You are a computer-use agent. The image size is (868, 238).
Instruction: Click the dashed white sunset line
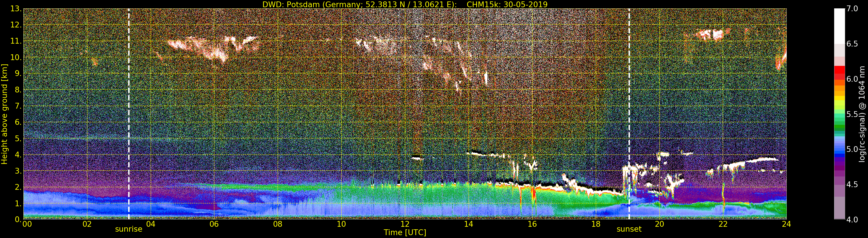tap(629, 114)
